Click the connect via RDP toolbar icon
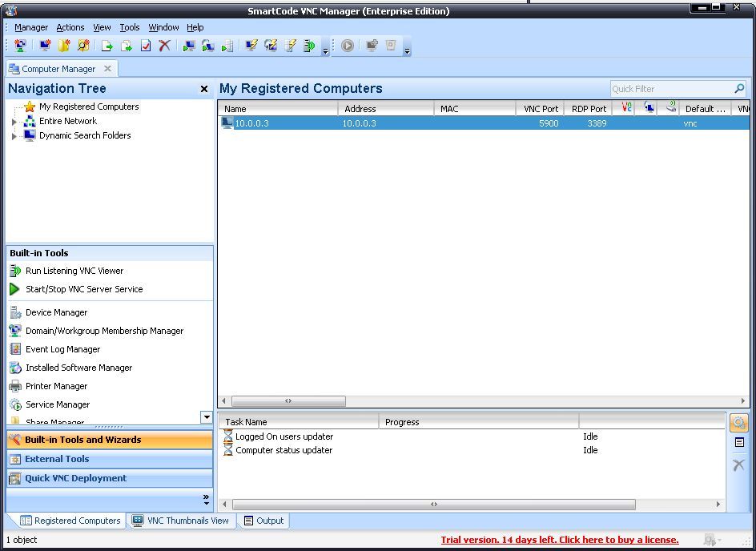 207,46
